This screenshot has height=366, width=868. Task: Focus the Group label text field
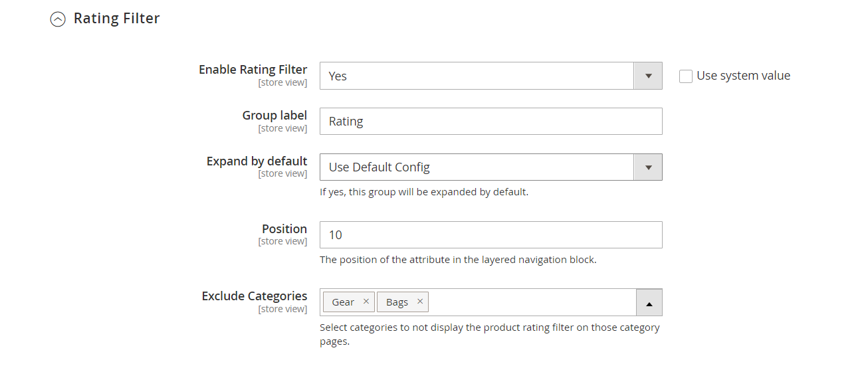point(490,122)
